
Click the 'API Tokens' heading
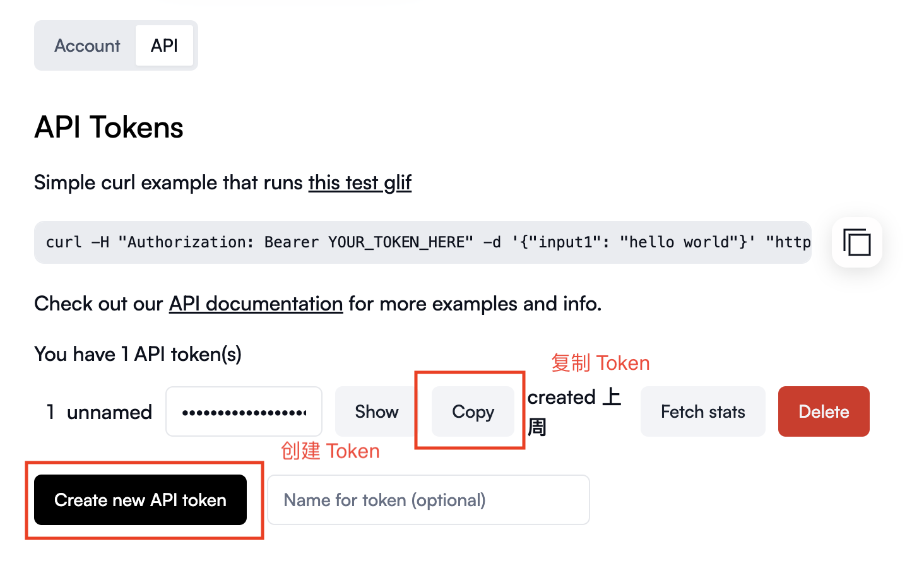coord(109,127)
